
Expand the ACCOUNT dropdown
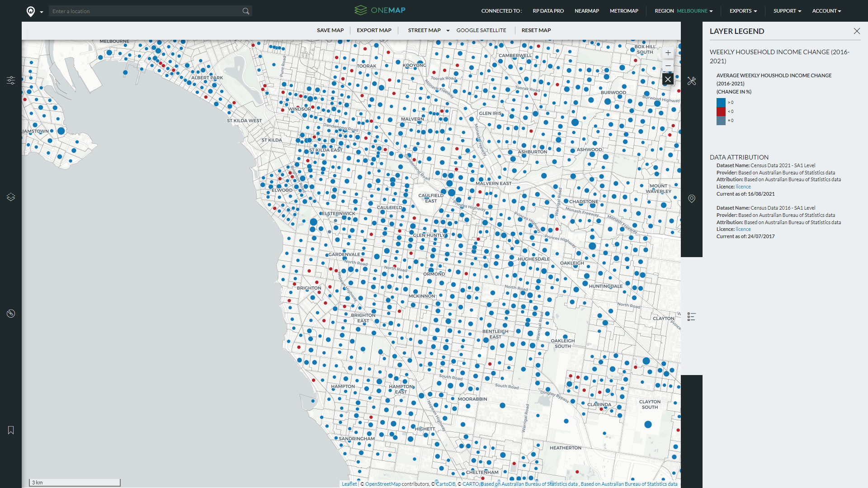click(826, 11)
